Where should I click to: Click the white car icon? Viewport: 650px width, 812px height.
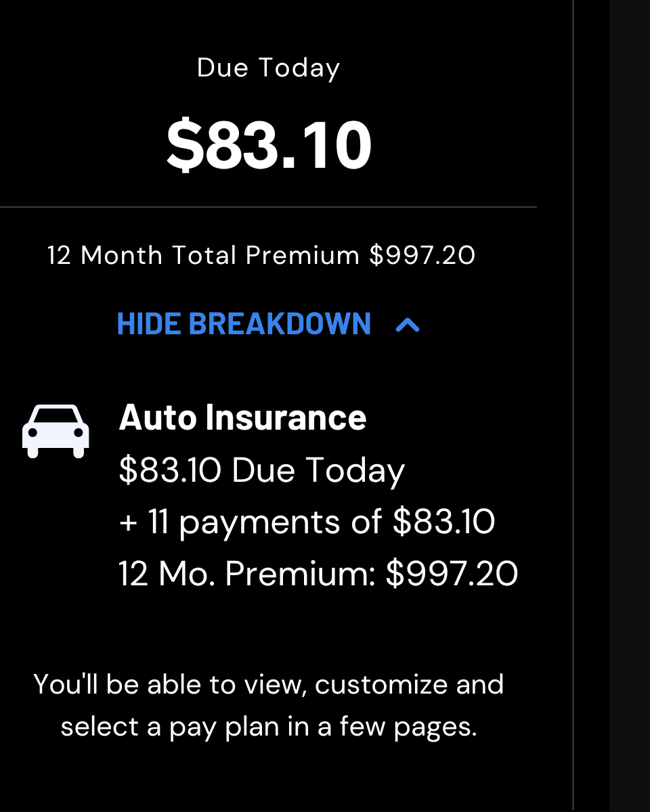coord(56,431)
